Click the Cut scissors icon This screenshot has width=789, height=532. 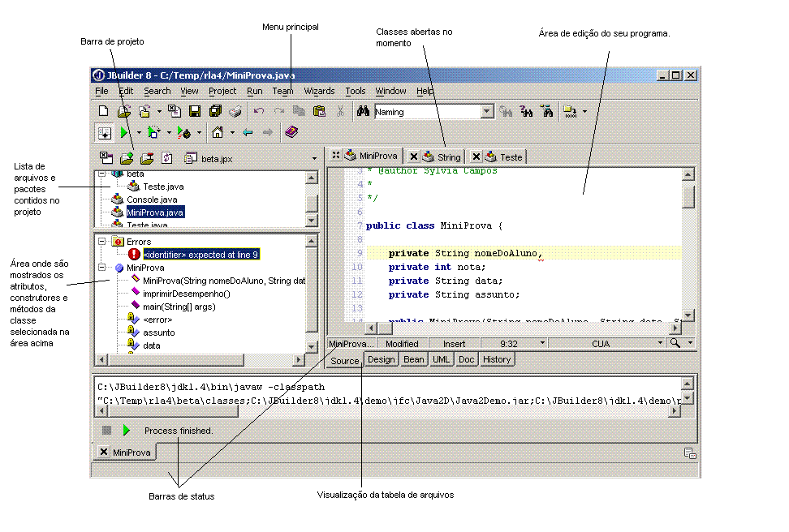[340, 111]
